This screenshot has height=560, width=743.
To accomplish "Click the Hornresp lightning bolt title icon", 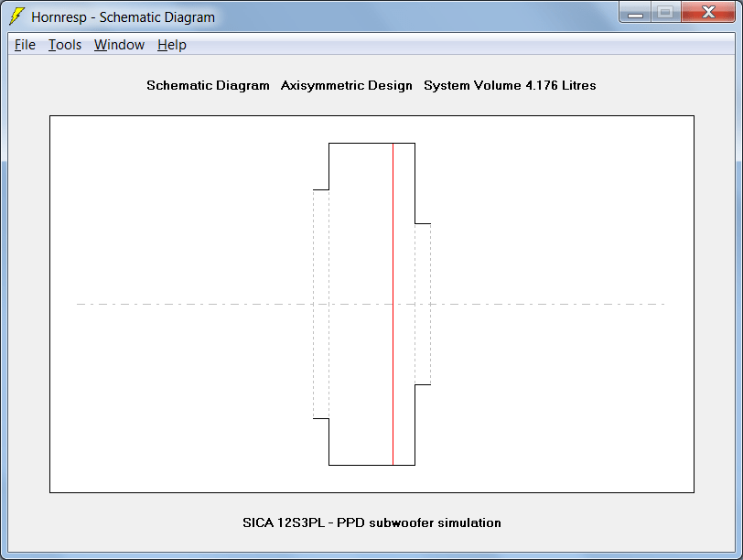I will 17,16.
